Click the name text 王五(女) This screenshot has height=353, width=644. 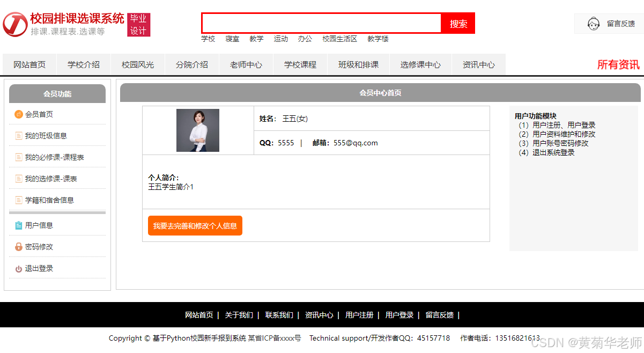pos(295,119)
